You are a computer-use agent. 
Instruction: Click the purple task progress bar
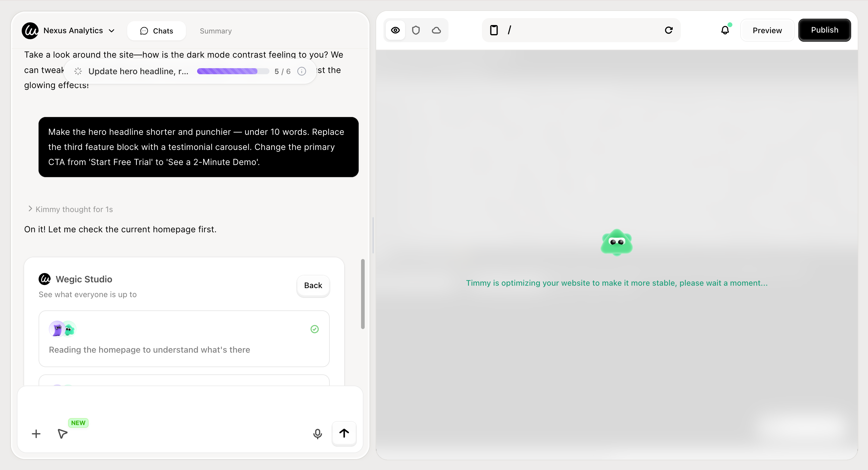pos(233,71)
